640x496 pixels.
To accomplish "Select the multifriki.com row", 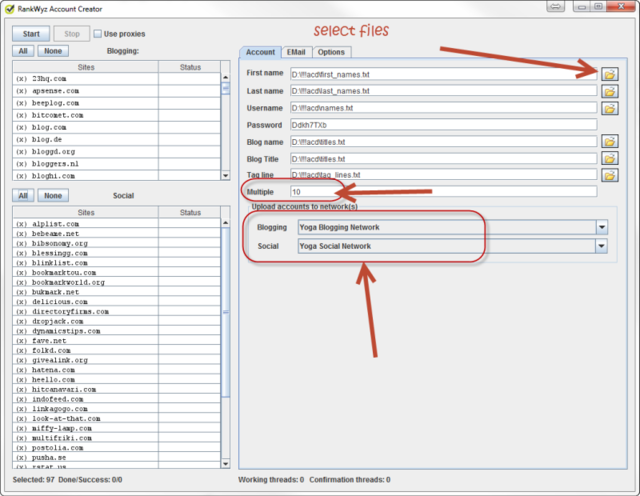I will click(116, 438).
